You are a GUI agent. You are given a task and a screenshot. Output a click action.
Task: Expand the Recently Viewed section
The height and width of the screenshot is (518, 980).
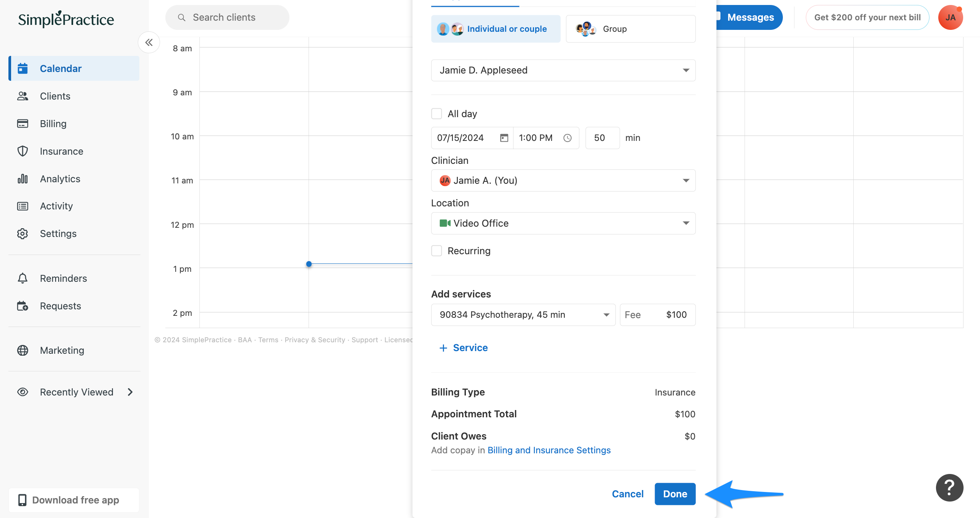130,392
